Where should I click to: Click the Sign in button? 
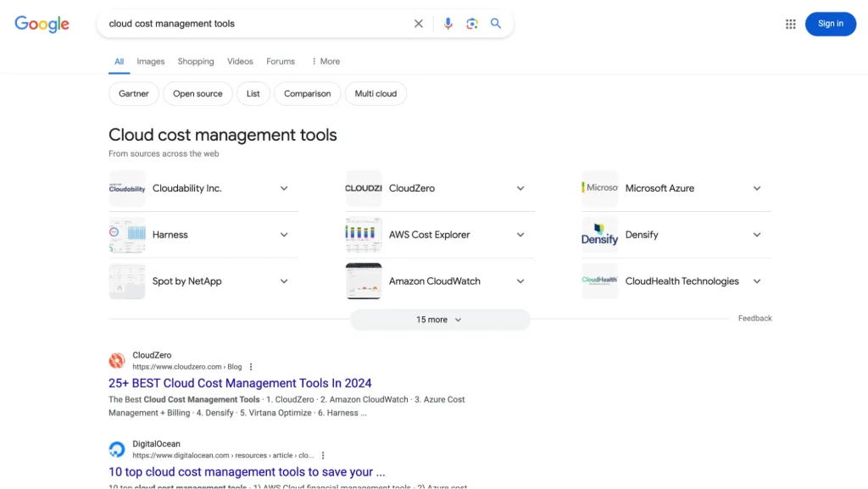(x=830, y=24)
